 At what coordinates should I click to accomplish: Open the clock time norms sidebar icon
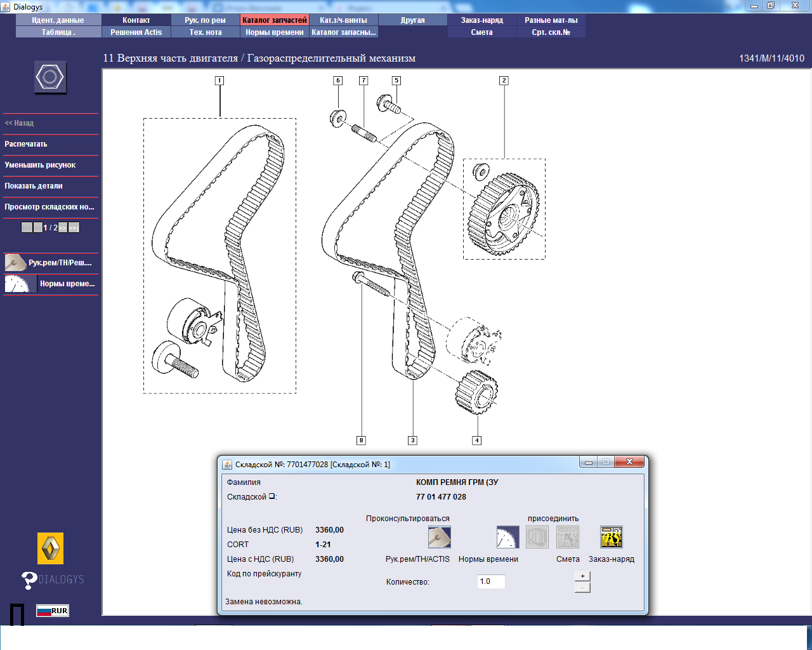pyautogui.click(x=21, y=283)
